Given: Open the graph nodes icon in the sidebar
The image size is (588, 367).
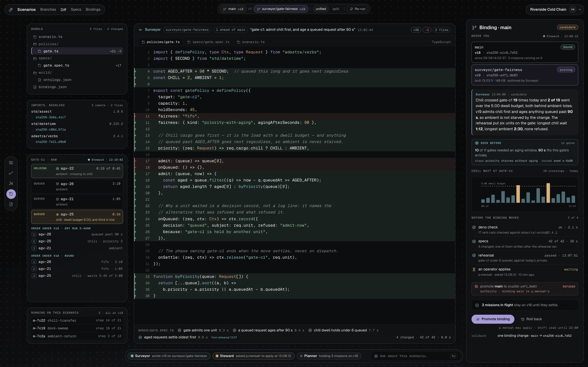Looking at the screenshot, I should click(x=11, y=183).
